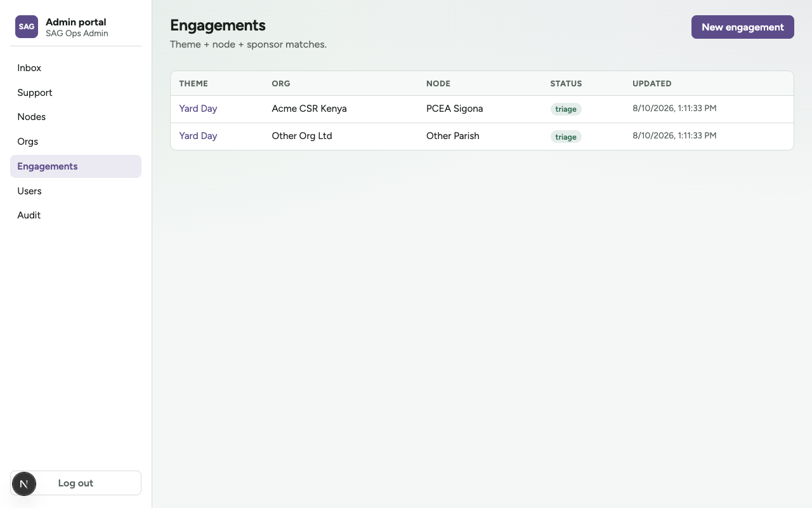
Task: Select the Engagements sidebar item
Action: (75, 166)
